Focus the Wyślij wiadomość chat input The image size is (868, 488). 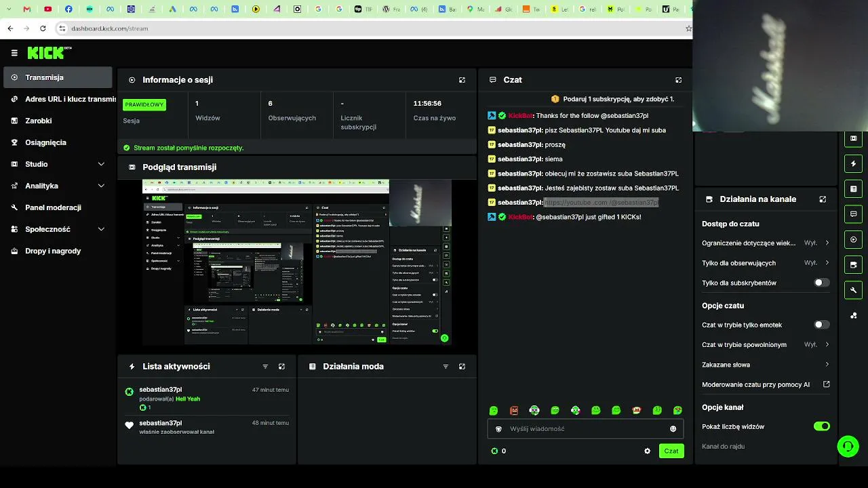[585, 429]
